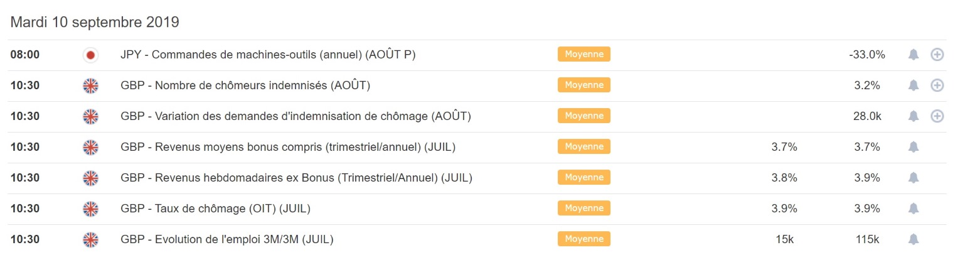980x267 pixels.
Task: Click bell for Variation des demandes d'indemnisation
Action: (x=913, y=116)
